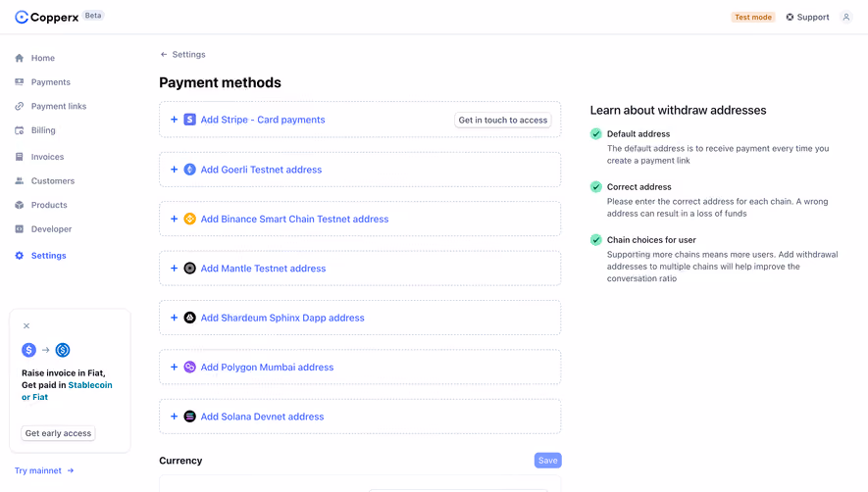Click Add Binance Smart Chain Testnet address
868x492 pixels.
click(x=294, y=220)
